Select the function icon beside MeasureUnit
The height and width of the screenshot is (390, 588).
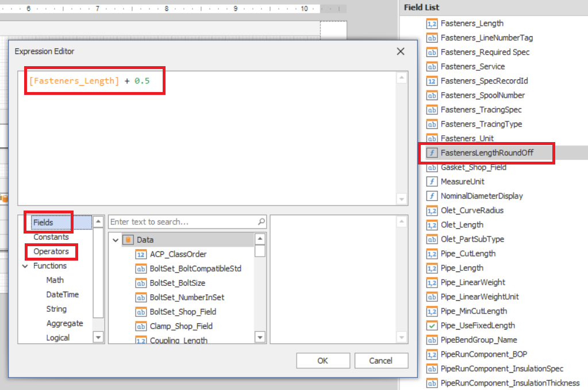[x=432, y=181]
